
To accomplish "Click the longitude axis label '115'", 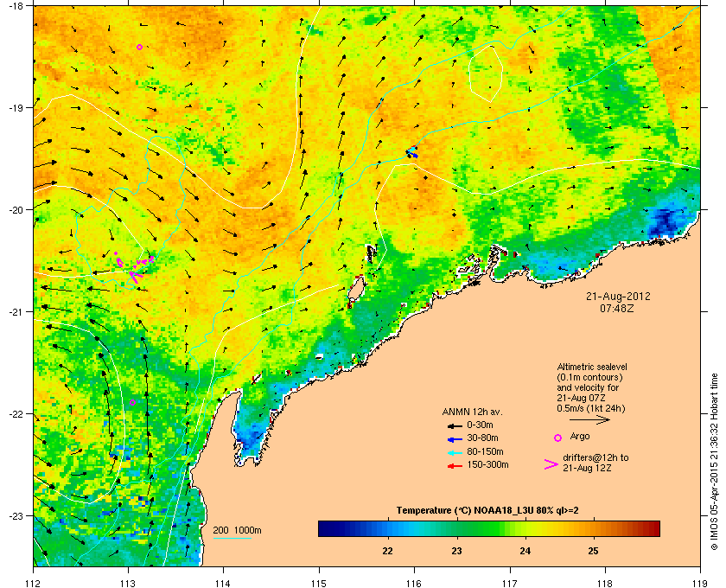I will pos(319,583).
